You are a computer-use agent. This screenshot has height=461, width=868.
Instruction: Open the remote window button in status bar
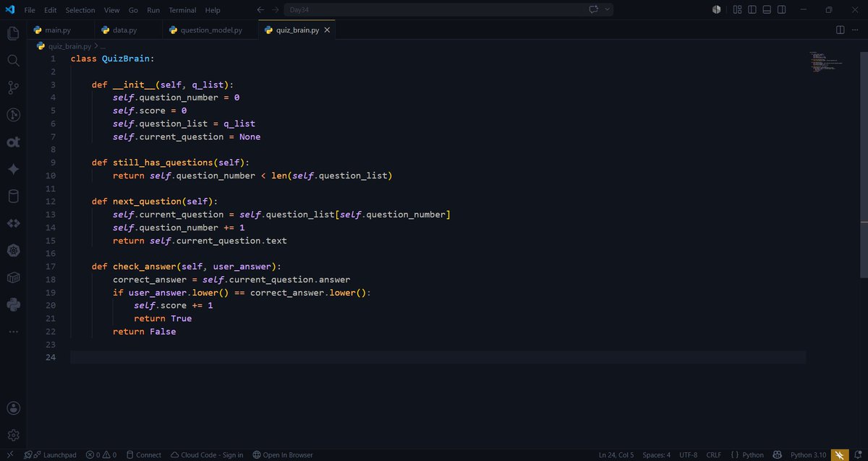[x=10, y=454]
